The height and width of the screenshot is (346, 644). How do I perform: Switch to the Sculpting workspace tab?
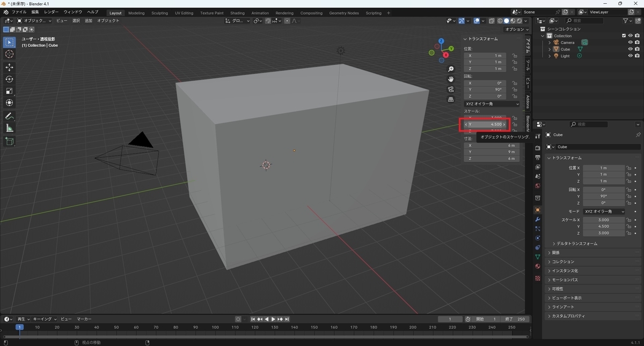pyautogui.click(x=159, y=13)
